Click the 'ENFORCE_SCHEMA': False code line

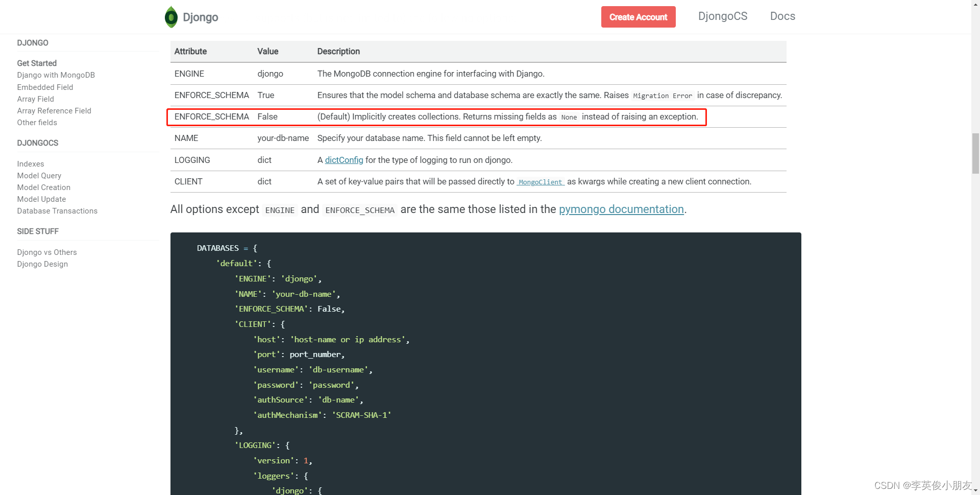click(x=289, y=309)
